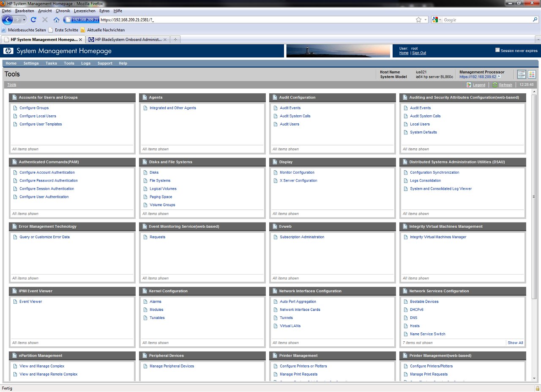Open the Meistbesuchte Seiten bookmark
The image size is (541, 392).
coord(24,30)
